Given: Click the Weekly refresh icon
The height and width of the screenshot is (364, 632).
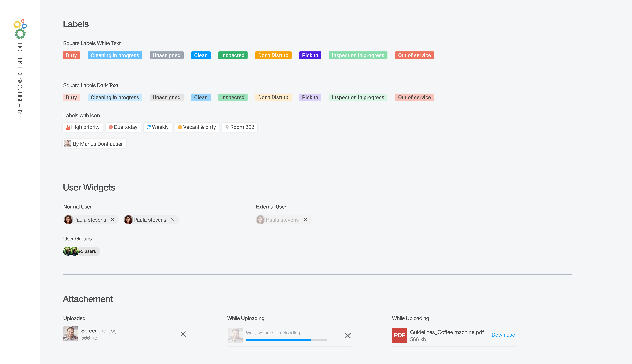Looking at the screenshot, I should point(149,127).
